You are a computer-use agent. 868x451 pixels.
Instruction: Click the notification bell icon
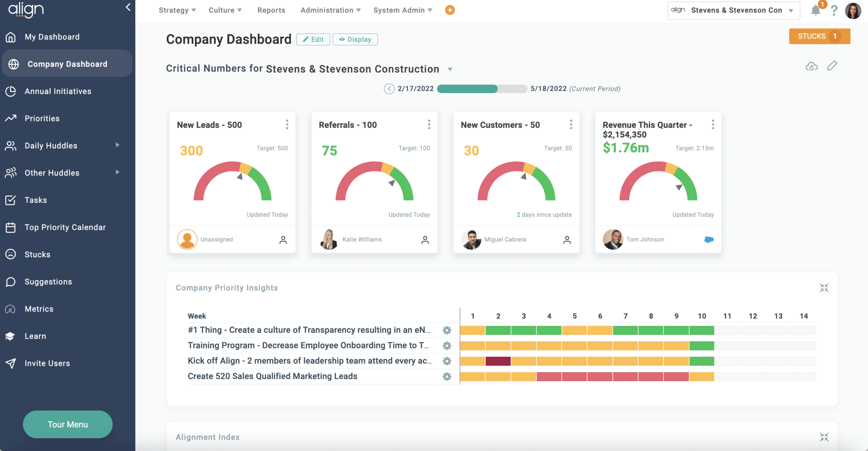click(x=816, y=11)
